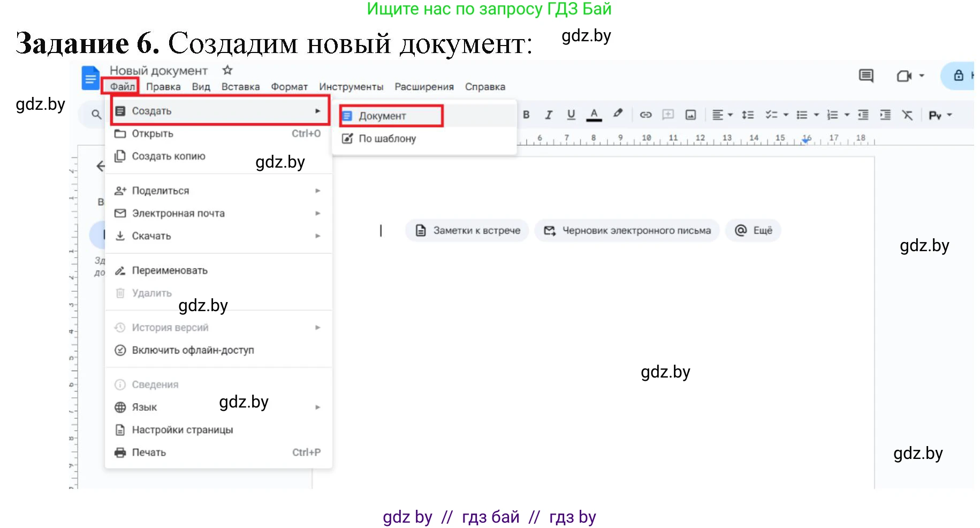This screenshot has width=980, height=528.
Task: Expand the bulleted list options arrow
Action: (x=816, y=115)
